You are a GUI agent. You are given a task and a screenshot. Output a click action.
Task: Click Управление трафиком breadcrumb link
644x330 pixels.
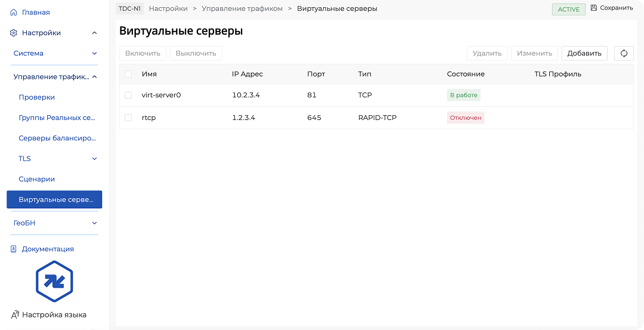(x=242, y=8)
